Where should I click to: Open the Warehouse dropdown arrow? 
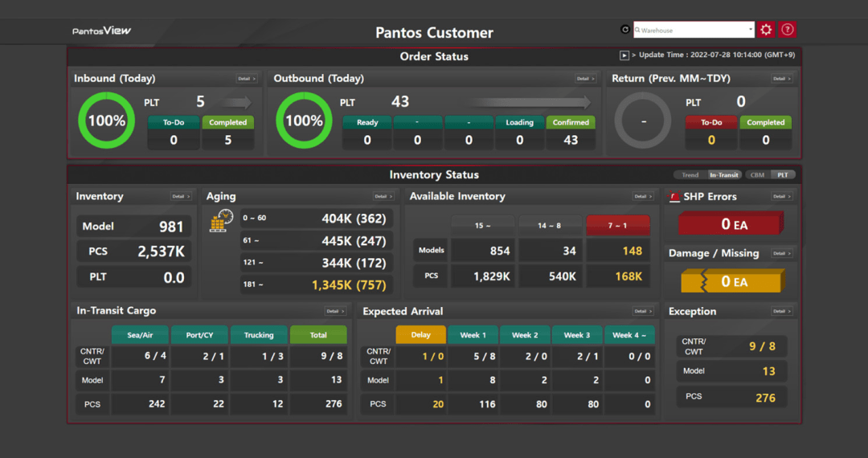751,30
